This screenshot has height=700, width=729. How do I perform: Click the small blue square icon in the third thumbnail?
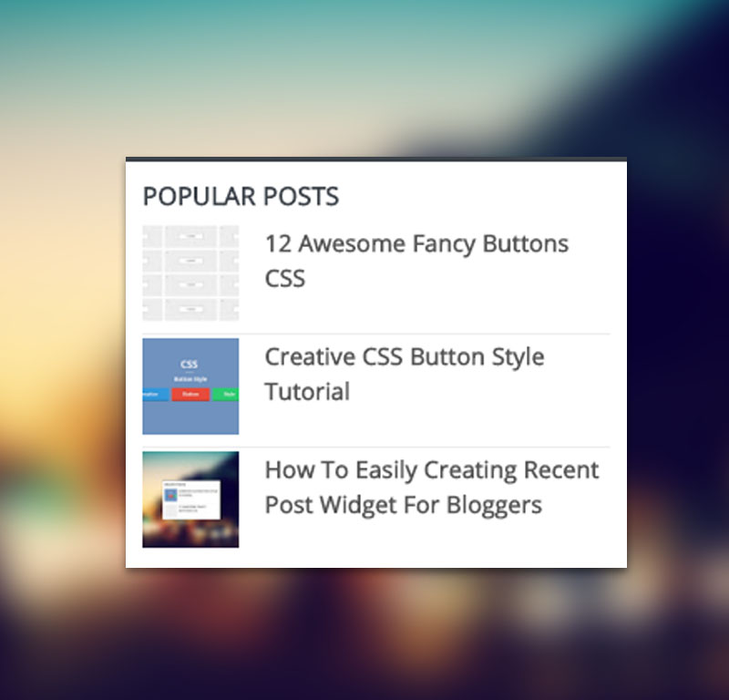(171, 495)
